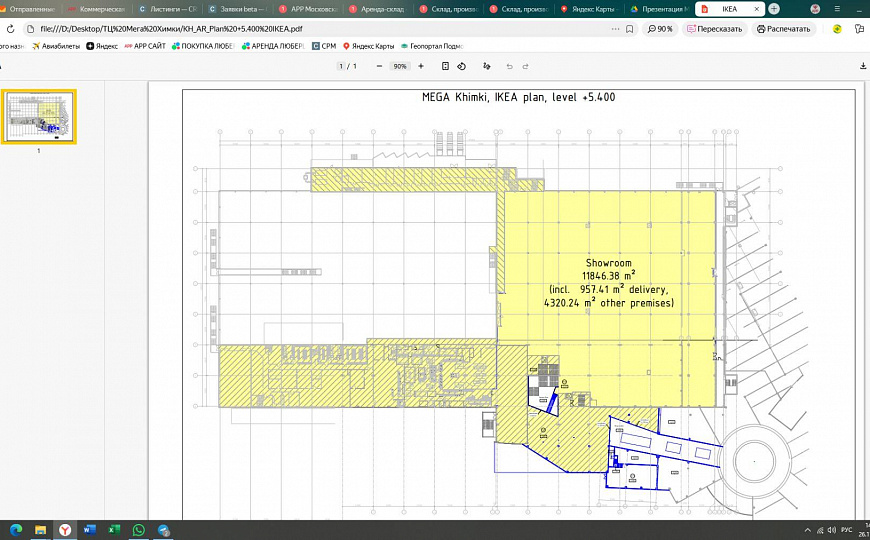This screenshot has height=540, width=870.
Task: Zoom out with the minus button
Action: click(x=379, y=66)
